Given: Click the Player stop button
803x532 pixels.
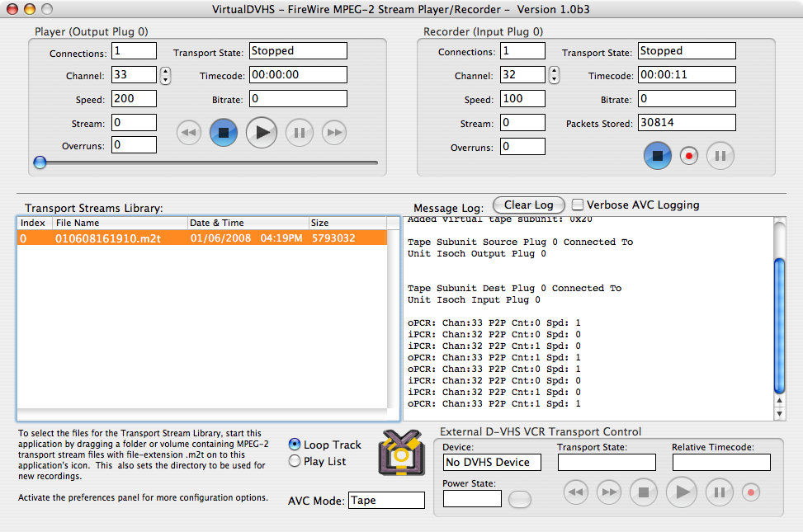Looking at the screenshot, I should click(x=224, y=133).
